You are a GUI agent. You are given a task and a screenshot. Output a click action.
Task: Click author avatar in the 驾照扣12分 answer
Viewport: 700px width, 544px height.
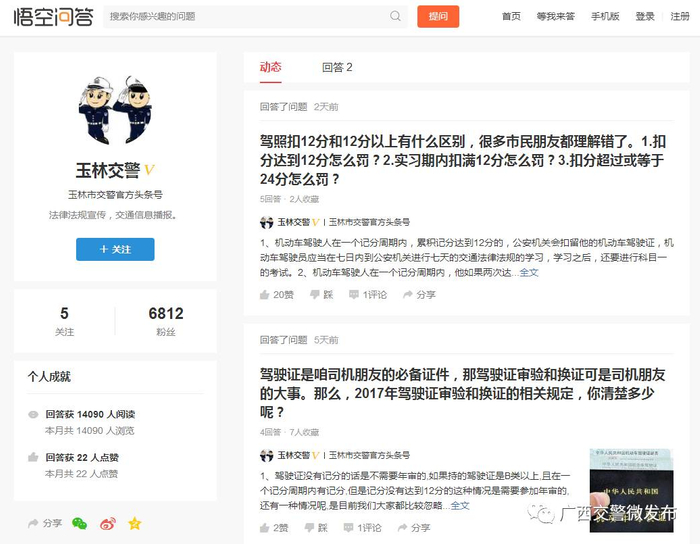pyautogui.click(x=267, y=222)
